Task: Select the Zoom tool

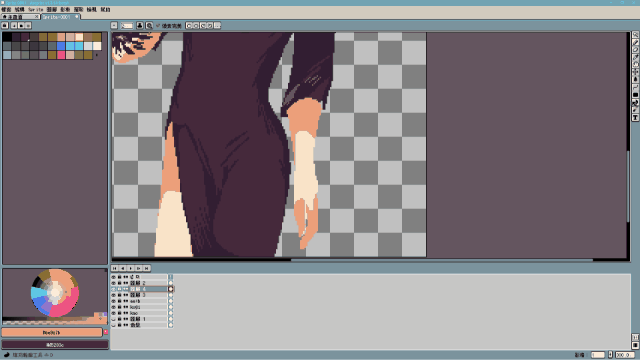Action: pos(636,64)
